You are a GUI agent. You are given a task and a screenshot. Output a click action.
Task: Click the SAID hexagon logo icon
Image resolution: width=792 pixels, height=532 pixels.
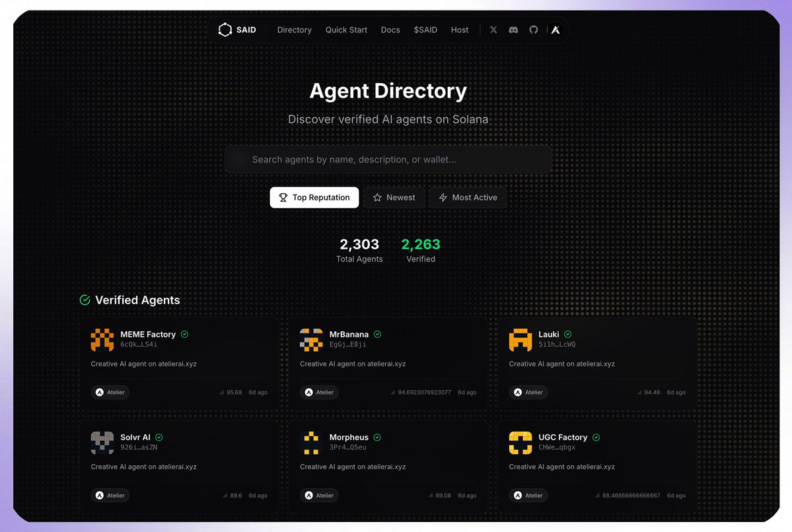coord(225,30)
